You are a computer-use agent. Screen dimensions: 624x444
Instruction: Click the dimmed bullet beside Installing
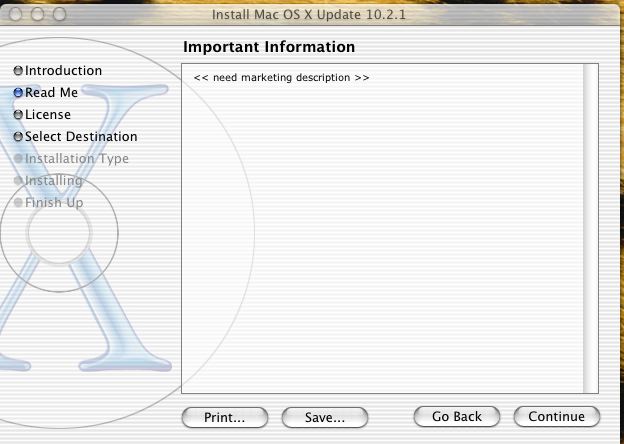pyautogui.click(x=18, y=180)
